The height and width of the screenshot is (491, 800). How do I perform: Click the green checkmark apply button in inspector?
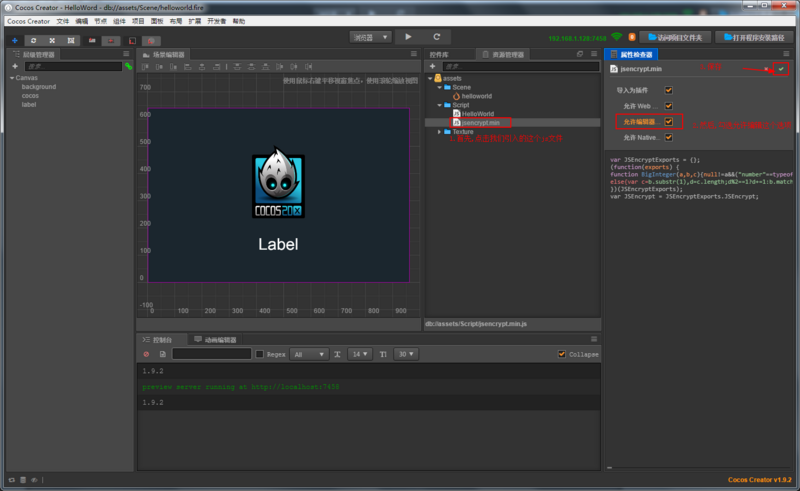tap(781, 69)
